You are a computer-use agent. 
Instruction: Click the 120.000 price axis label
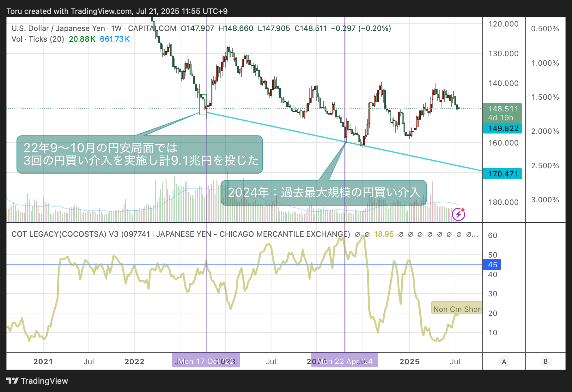(x=503, y=24)
